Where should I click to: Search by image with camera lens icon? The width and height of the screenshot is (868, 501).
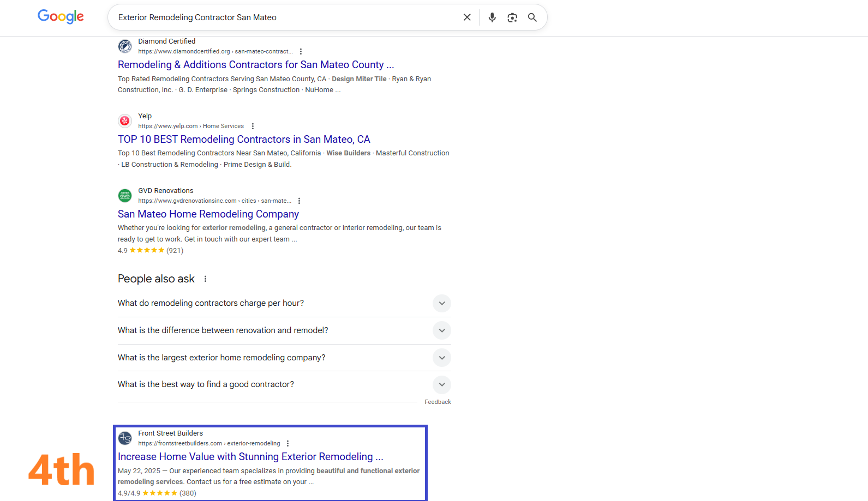tap(512, 17)
